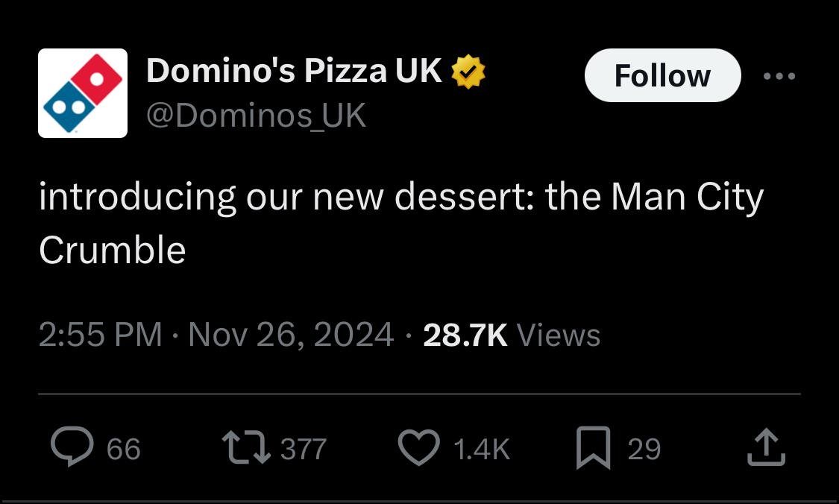The width and height of the screenshot is (839, 504).
Task: Click the 1.4K likes count
Action: 481,449
